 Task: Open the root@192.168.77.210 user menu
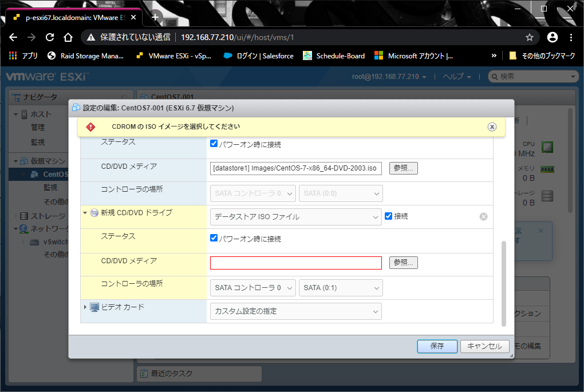tap(389, 77)
